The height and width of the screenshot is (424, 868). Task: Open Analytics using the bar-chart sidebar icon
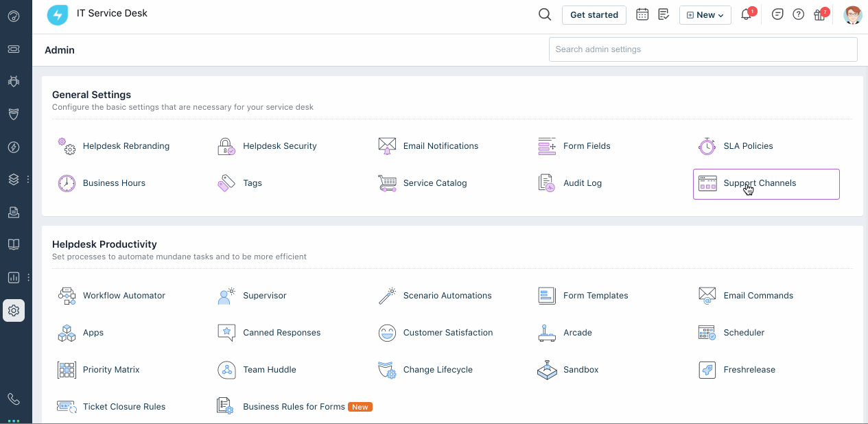[x=14, y=277]
